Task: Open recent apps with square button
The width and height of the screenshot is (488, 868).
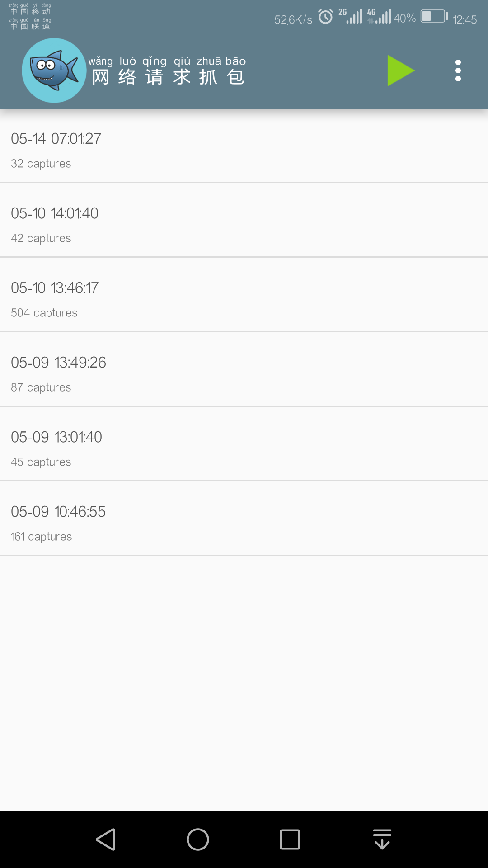Action: (290, 840)
